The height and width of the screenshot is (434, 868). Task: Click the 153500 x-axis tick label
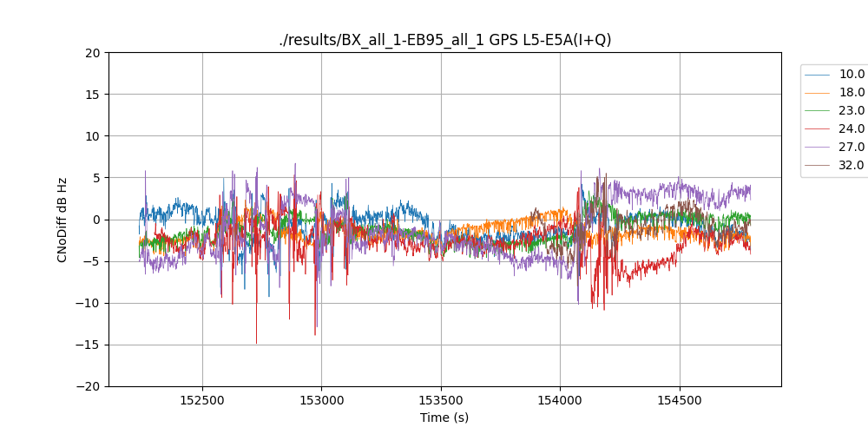pyautogui.click(x=441, y=401)
